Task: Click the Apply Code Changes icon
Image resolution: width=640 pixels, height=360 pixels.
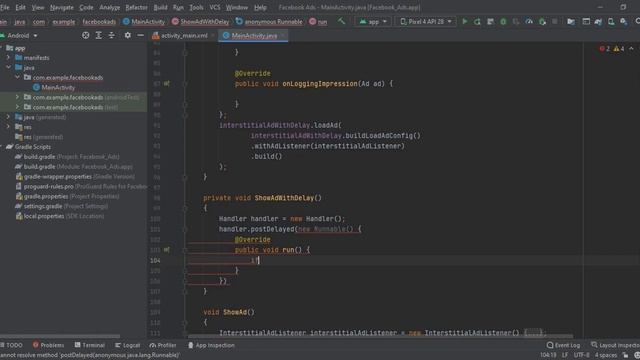Action: click(x=490, y=22)
